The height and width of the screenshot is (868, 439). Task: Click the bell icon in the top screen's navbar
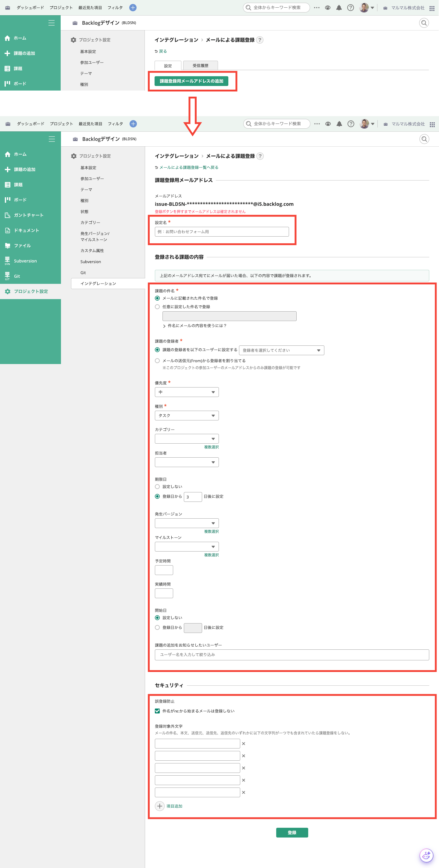click(x=339, y=7)
